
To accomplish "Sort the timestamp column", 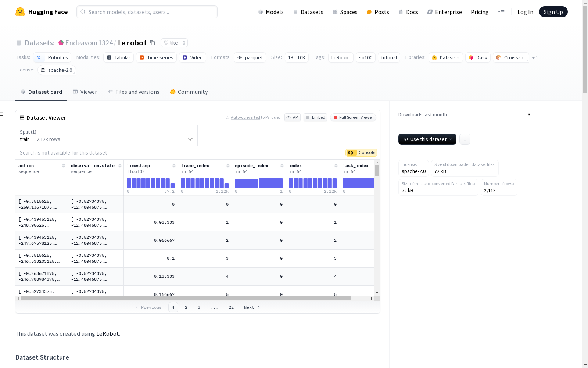I will pyautogui.click(x=174, y=166).
